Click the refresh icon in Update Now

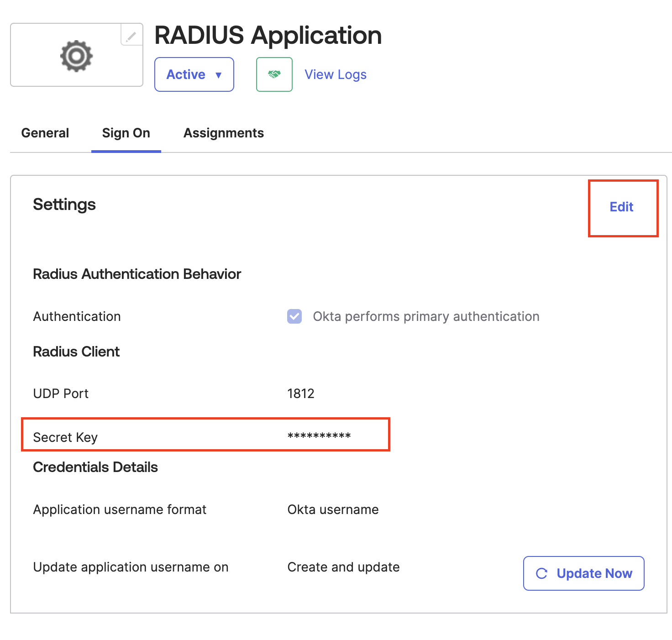(x=541, y=574)
